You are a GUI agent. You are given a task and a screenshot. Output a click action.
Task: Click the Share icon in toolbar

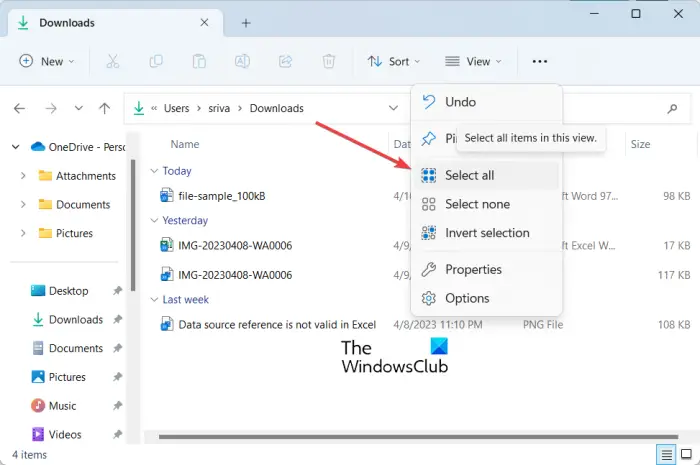click(x=285, y=61)
